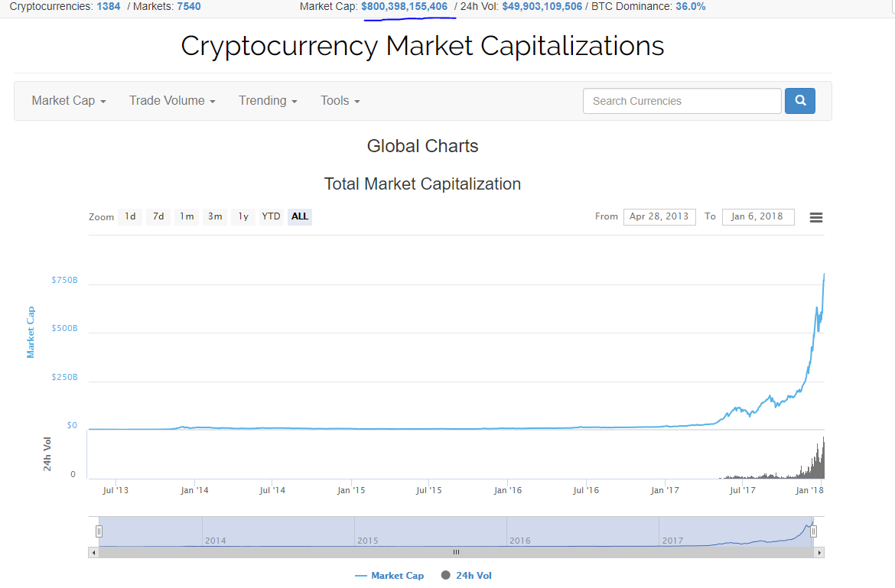Select the ALL zoom range
The height and width of the screenshot is (588, 895).
click(300, 216)
